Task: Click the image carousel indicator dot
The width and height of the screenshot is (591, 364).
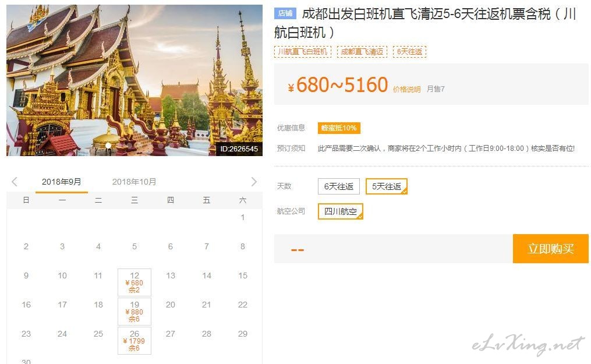Action: 108,146
